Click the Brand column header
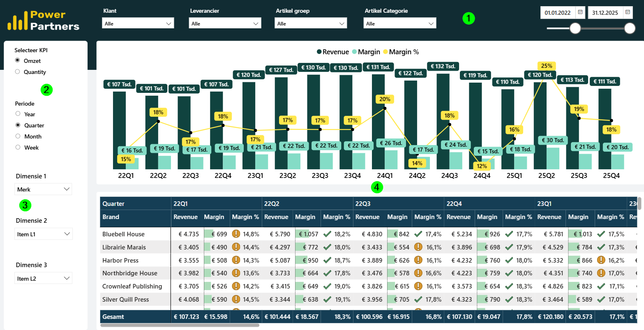 point(111,217)
